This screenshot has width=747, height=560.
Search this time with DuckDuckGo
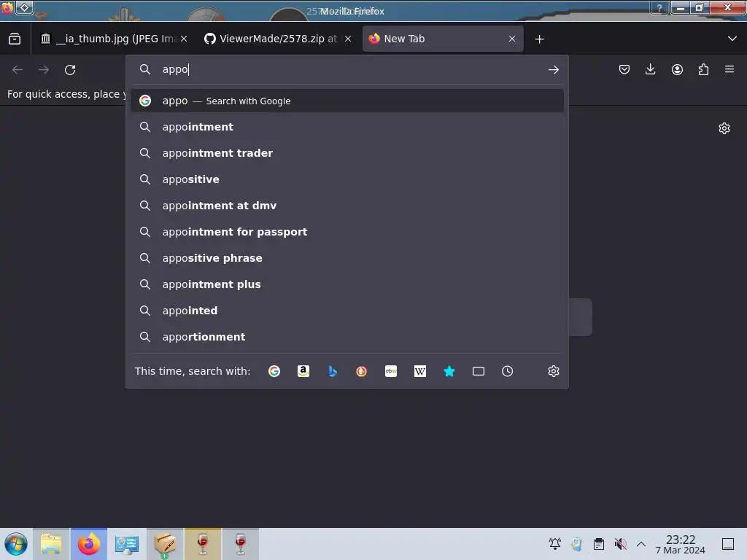click(362, 371)
